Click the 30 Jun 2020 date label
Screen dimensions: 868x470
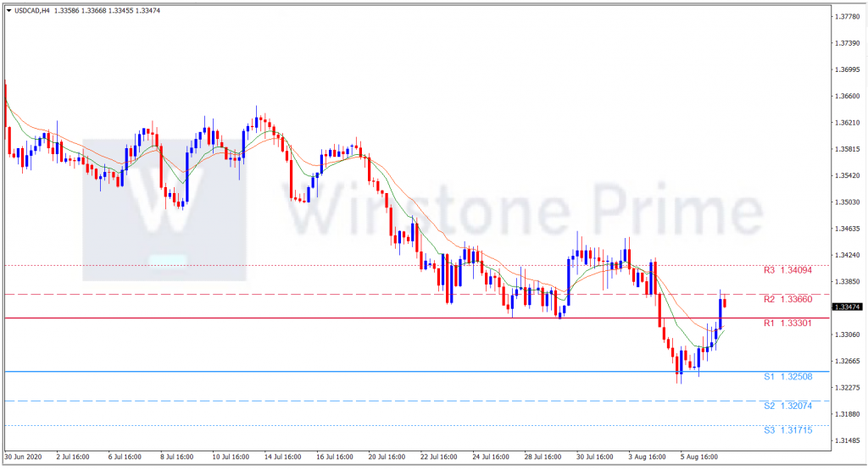click(23, 456)
